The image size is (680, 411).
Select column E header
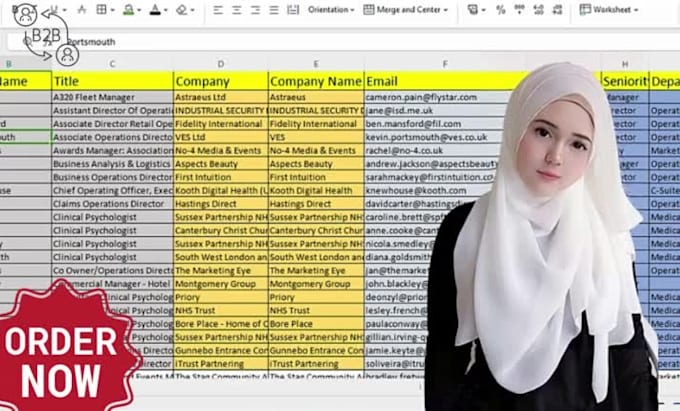(x=316, y=64)
